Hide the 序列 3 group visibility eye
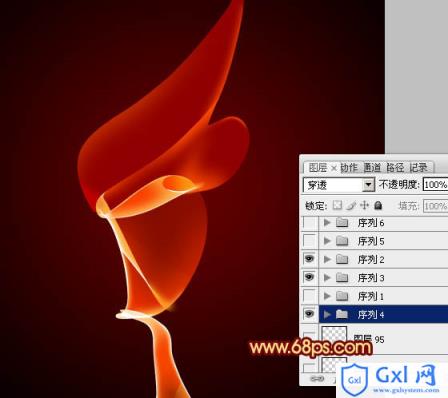Screen dimensions: 448x398 pos(309,277)
